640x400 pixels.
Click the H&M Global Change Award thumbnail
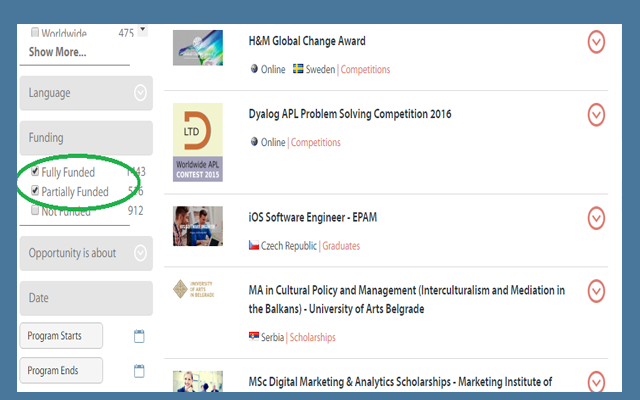[198, 47]
